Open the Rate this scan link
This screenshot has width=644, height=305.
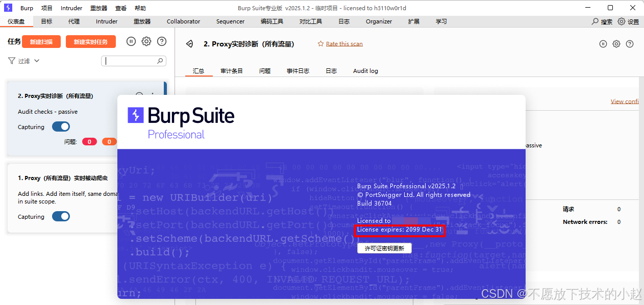click(x=344, y=44)
